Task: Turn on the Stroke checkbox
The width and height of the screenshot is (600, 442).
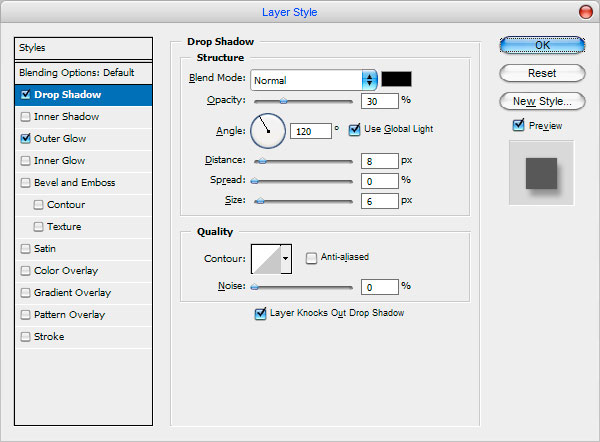Action: pos(26,337)
